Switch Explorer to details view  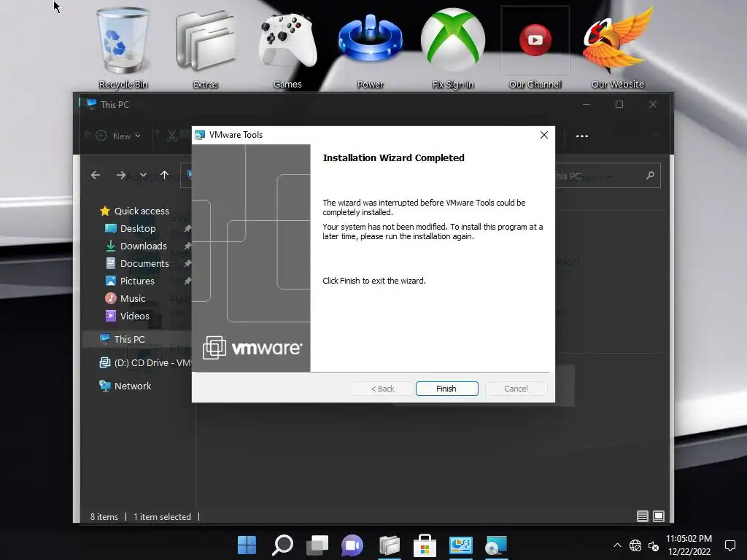pyautogui.click(x=642, y=516)
